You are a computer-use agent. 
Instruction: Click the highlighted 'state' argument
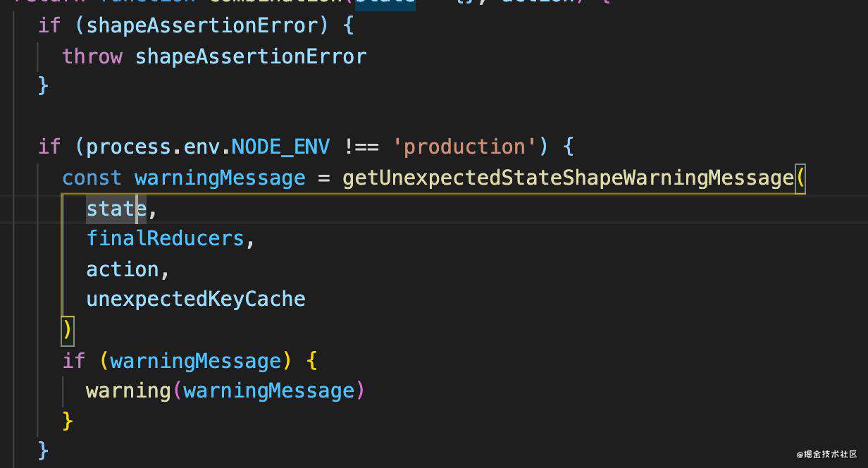(116, 209)
